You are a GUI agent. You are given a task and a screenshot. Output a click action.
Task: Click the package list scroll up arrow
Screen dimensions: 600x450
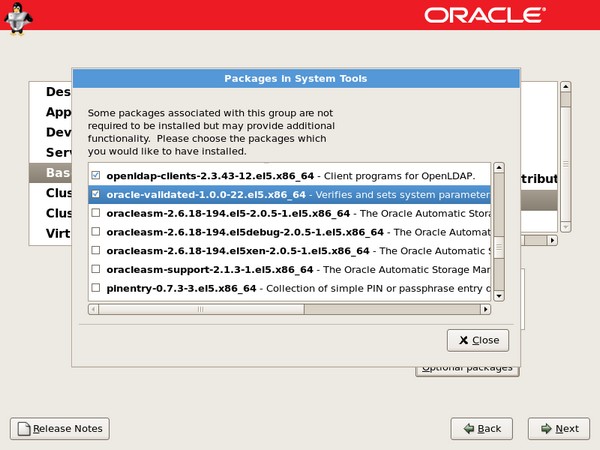coord(499,168)
